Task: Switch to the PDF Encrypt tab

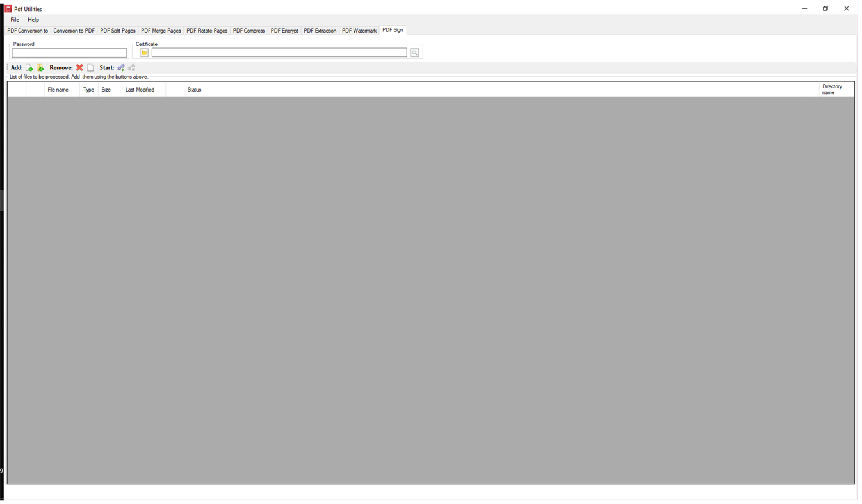Action: pos(284,30)
